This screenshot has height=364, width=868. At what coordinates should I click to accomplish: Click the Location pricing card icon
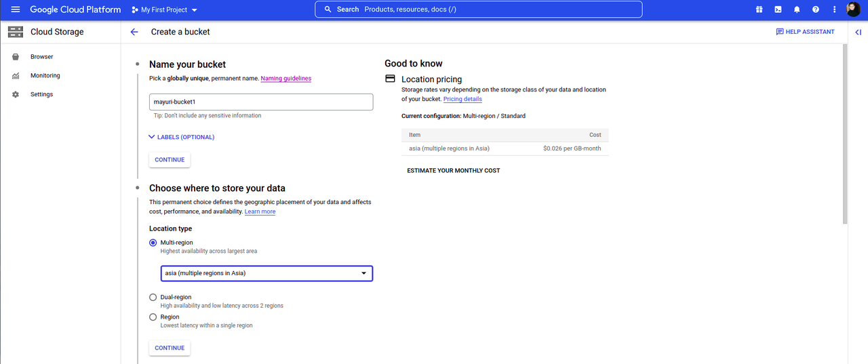click(391, 79)
